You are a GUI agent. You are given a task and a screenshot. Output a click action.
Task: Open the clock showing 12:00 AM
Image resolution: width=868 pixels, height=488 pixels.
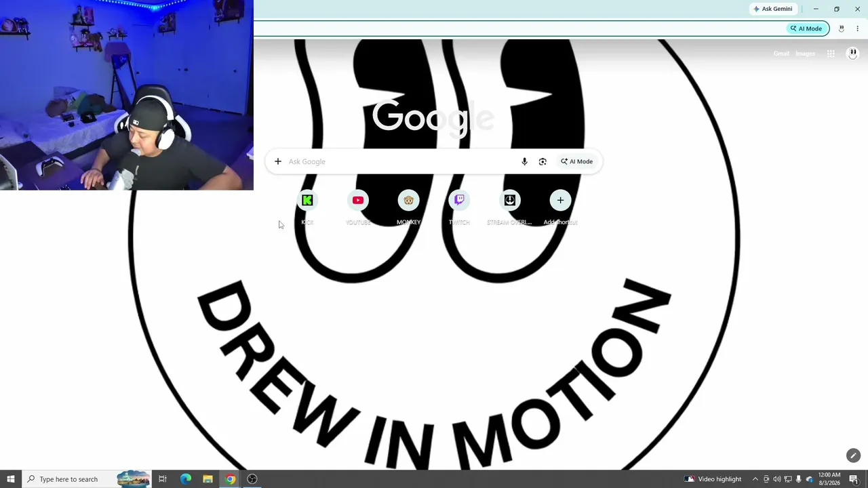[x=829, y=479]
